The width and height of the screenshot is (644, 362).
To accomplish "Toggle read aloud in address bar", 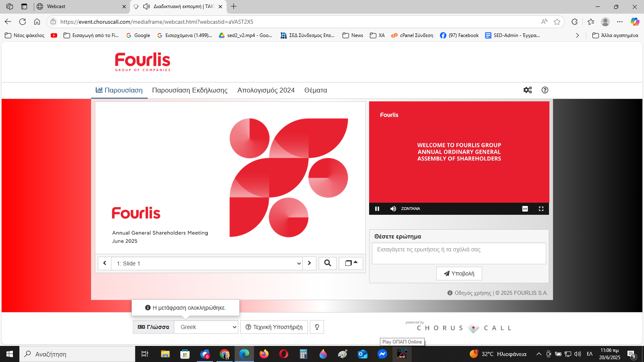I will coord(544,22).
